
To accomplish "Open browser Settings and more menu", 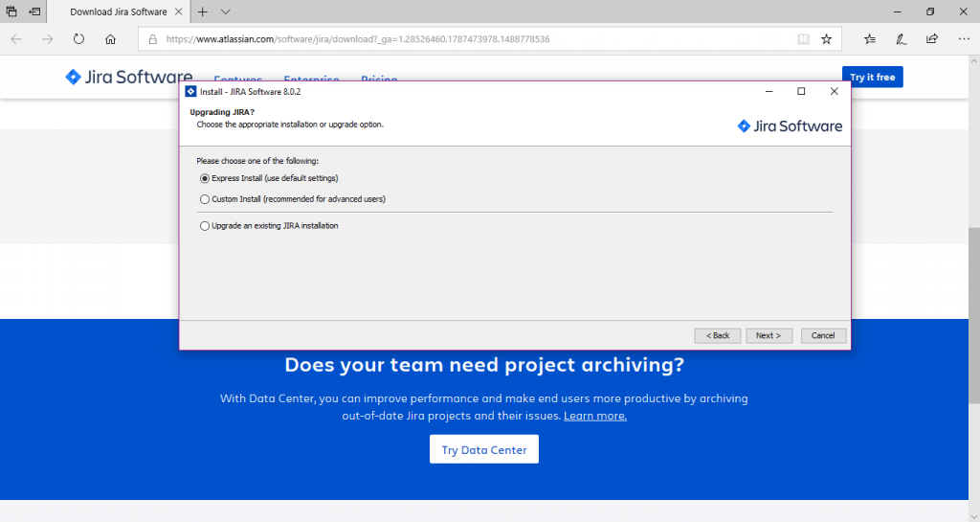I will click(964, 38).
